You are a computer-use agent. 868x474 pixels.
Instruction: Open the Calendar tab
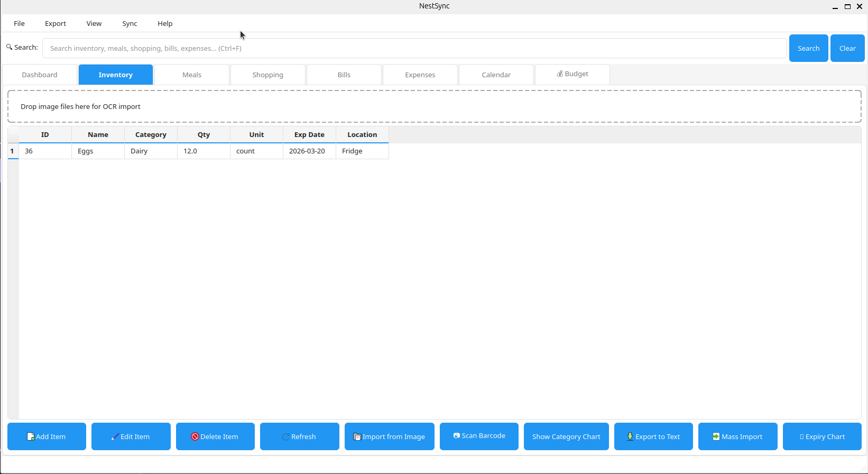pos(496,75)
